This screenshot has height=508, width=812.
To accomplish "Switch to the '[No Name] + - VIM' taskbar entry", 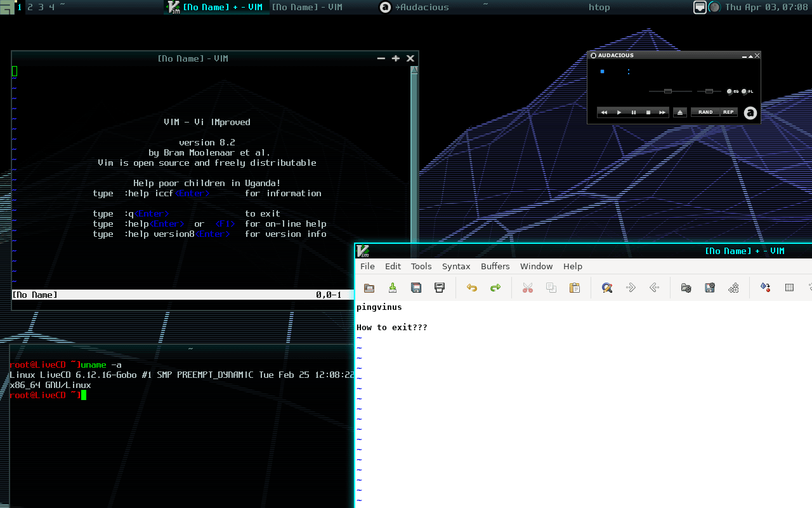I will [x=216, y=7].
